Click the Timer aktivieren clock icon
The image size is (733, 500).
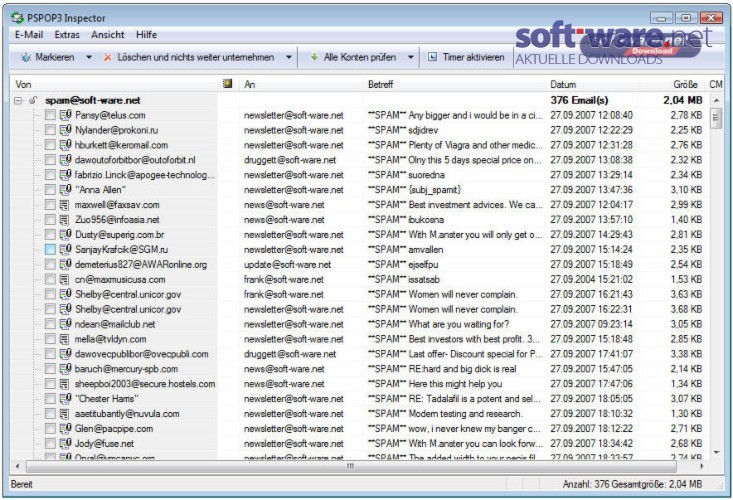432,57
